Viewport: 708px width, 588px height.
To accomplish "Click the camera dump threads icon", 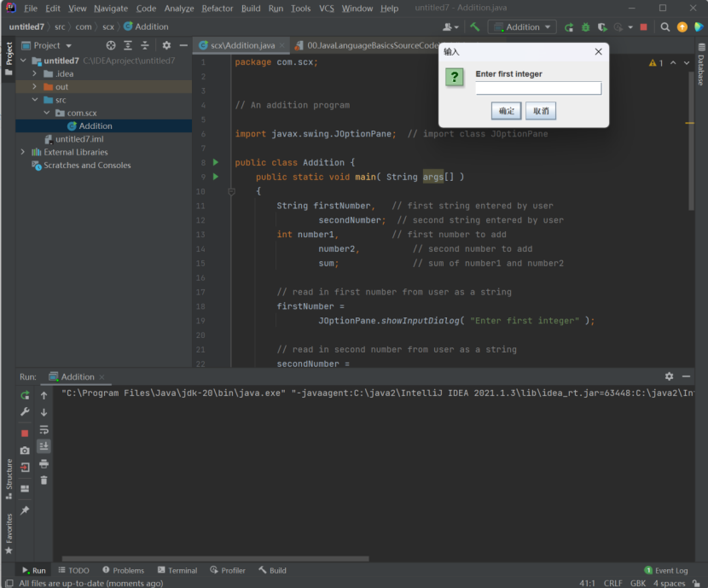I will coord(25,451).
